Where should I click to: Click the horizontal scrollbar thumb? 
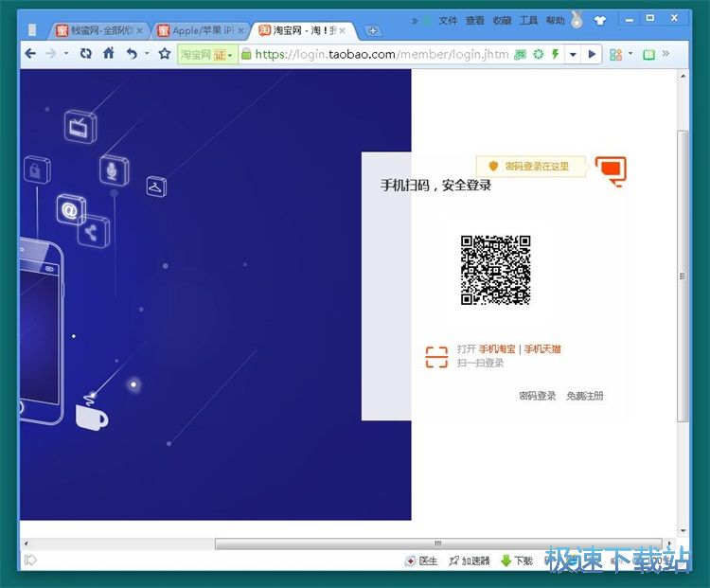pos(438,543)
